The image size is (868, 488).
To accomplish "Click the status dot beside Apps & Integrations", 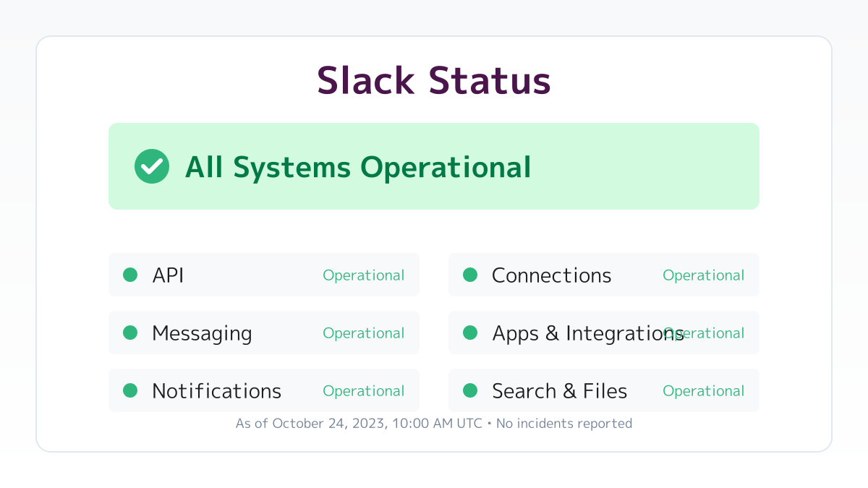I will pos(470,333).
